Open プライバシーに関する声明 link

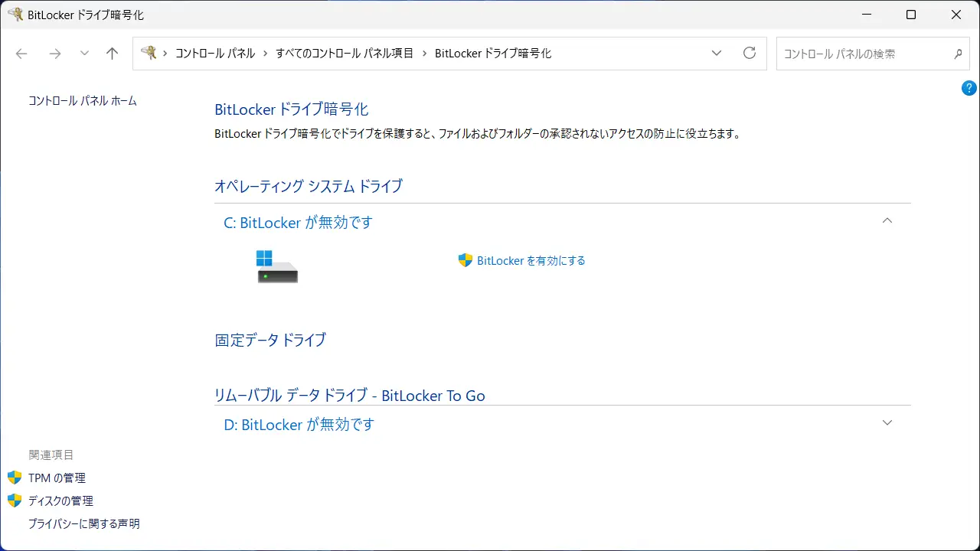(84, 524)
